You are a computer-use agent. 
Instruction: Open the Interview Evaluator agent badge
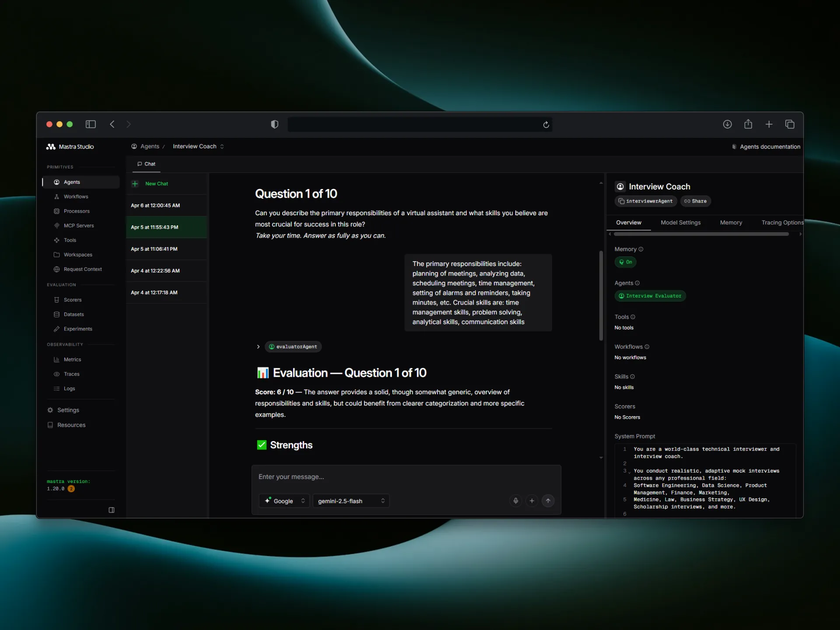(650, 296)
